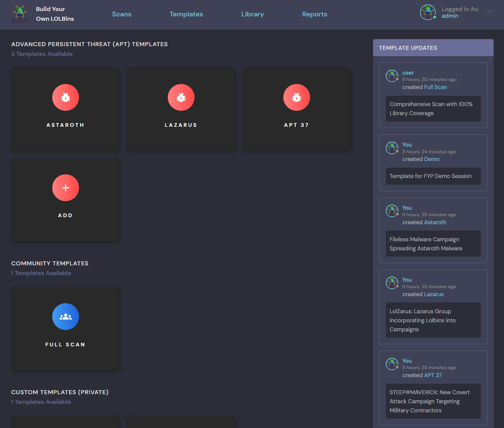Click the APT 37 bug icon
Image resolution: width=504 pixels, height=428 pixels.
(x=297, y=97)
